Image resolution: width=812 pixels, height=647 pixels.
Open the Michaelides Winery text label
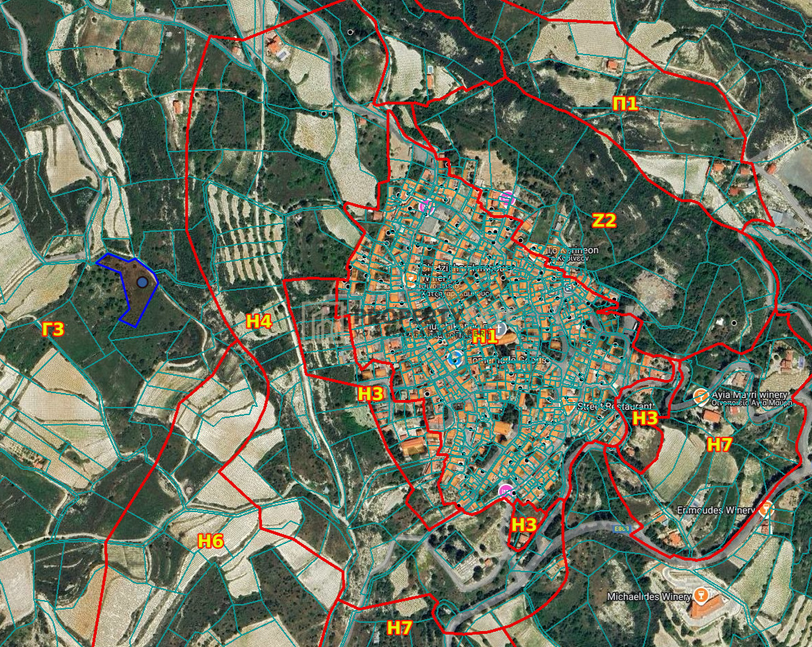pyautogui.click(x=648, y=596)
